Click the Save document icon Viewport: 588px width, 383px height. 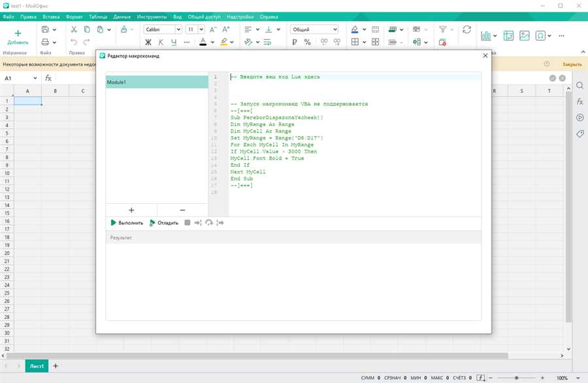pyautogui.click(x=45, y=29)
